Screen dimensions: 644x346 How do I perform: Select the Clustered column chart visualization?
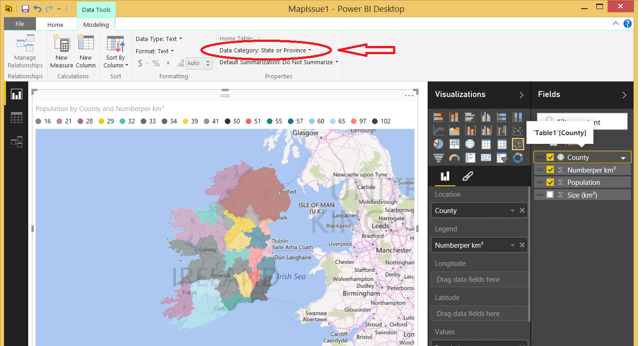pyautogui.click(x=486, y=117)
